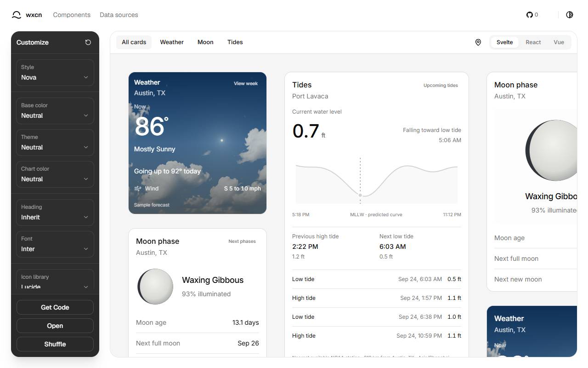Screen dimensions: 588x368
Task: Click View week in Weather card
Action: coord(246,83)
